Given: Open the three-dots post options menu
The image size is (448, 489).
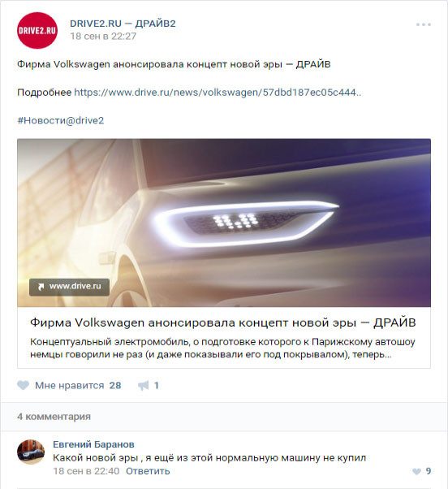Looking at the screenshot, I should pos(424,24).
